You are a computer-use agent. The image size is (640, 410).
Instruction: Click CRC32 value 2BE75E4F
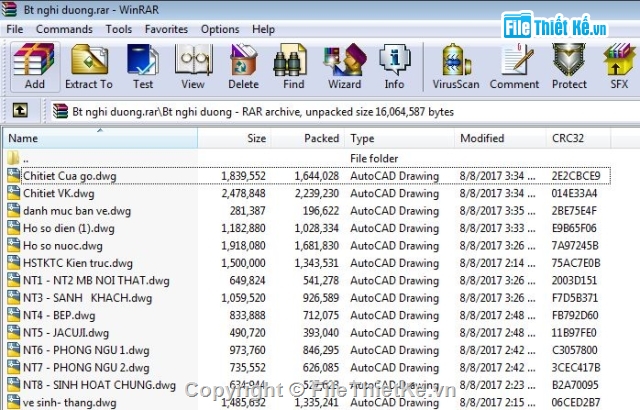[x=574, y=211]
